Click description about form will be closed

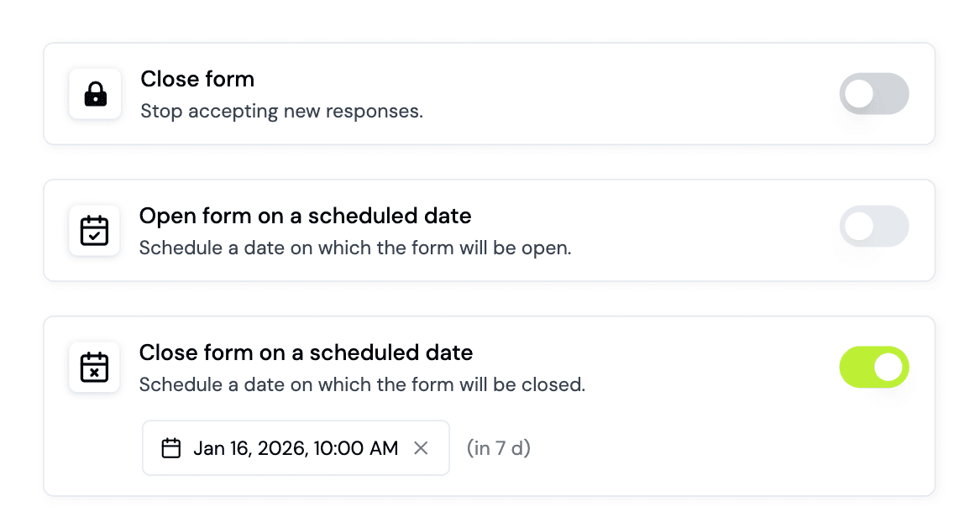(x=361, y=385)
